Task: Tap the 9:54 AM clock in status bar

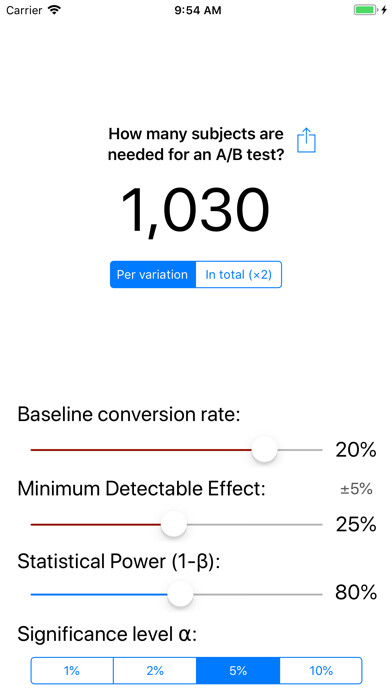Action: pos(198,10)
